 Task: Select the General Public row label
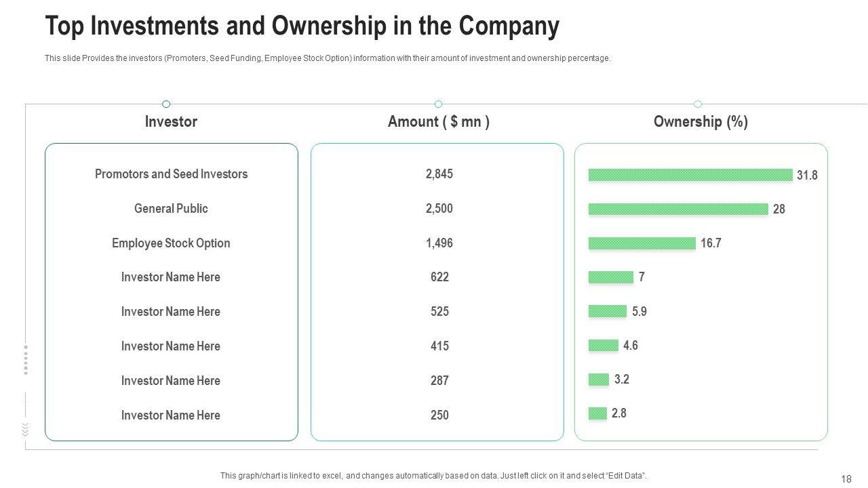pyautogui.click(x=171, y=209)
